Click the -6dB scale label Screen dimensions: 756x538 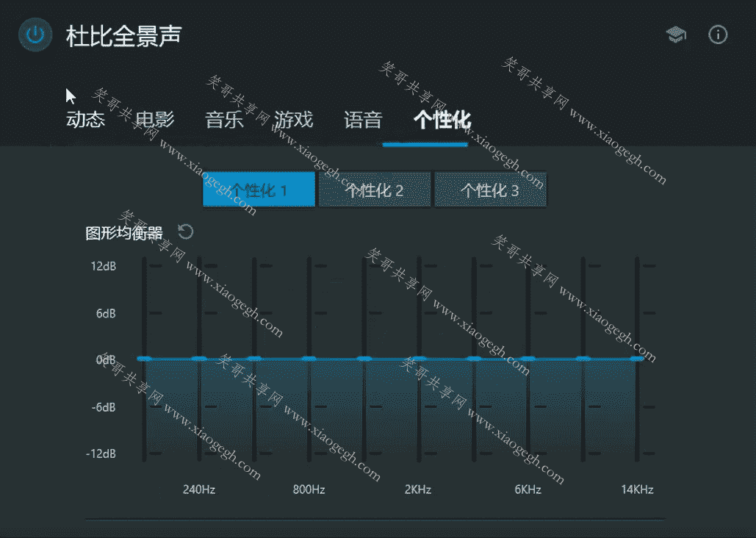(x=103, y=407)
